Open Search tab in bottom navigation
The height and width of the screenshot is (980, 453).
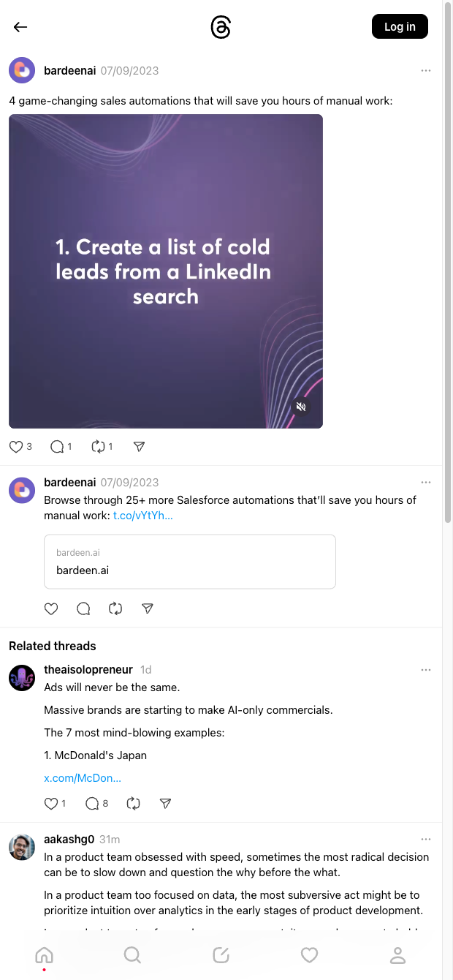tap(132, 954)
